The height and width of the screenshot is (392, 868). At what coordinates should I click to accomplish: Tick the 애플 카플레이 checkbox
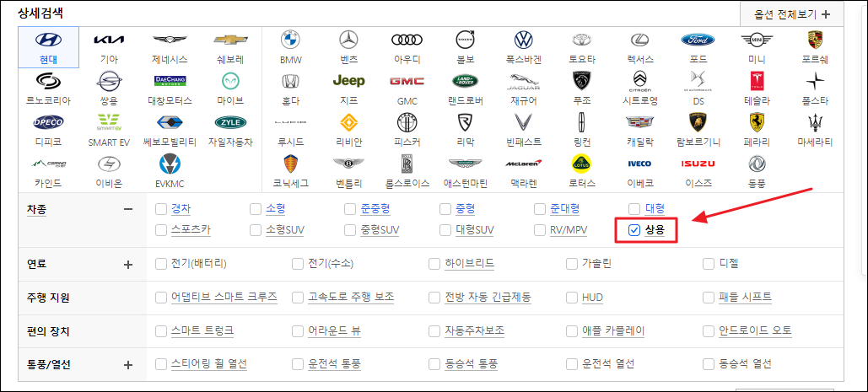click(571, 331)
